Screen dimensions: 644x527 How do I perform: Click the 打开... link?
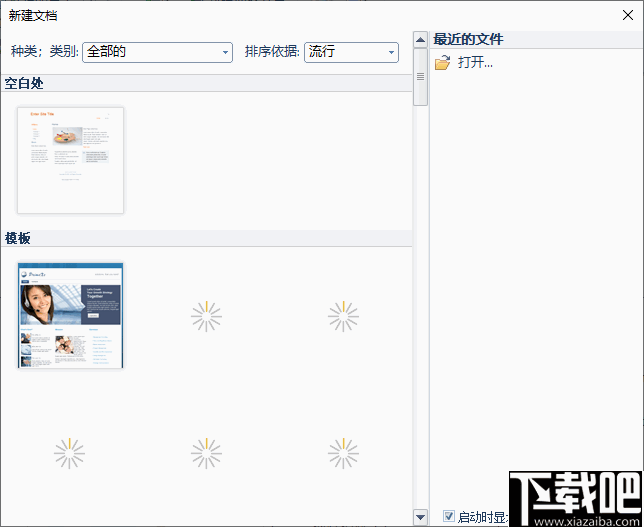pyautogui.click(x=475, y=62)
